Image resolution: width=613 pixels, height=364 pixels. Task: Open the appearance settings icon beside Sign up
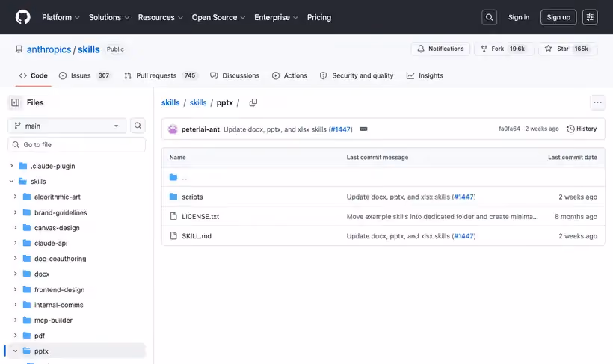click(590, 17)
